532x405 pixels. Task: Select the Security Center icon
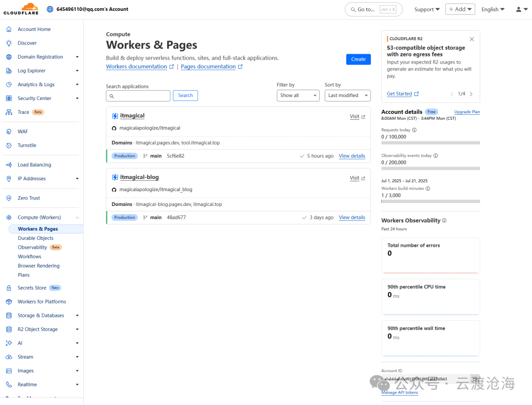click(9, 98)
